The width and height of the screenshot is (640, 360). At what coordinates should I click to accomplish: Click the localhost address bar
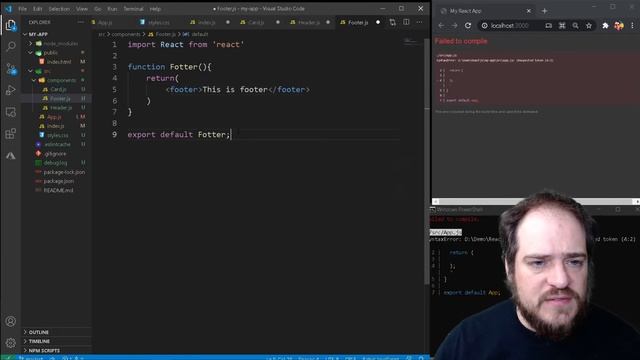pos(509,26)
